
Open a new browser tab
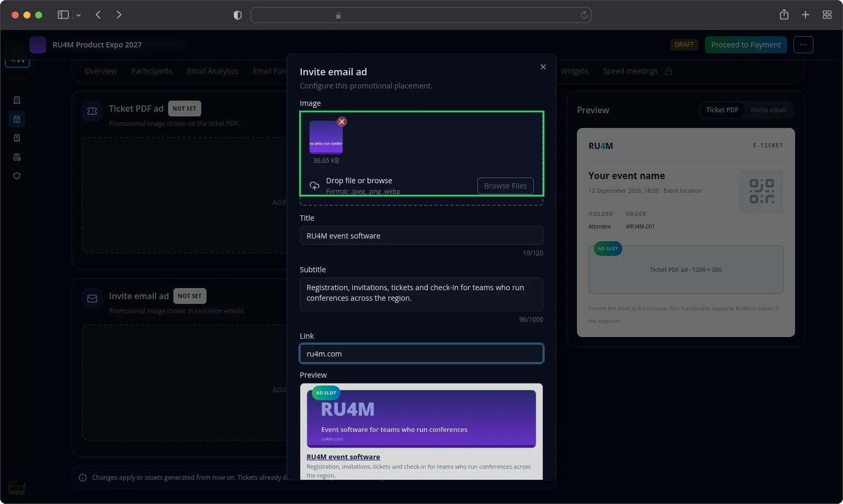(x=806, y=15)
